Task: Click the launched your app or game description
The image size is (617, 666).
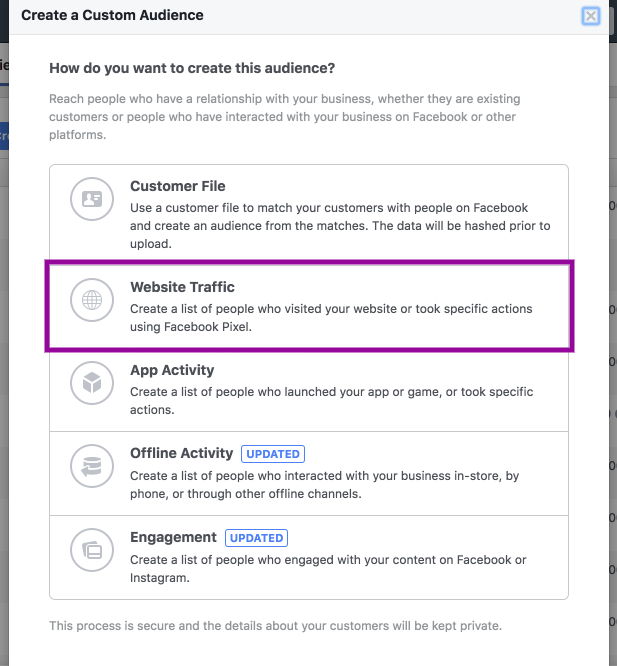Action: coord(332,401)
